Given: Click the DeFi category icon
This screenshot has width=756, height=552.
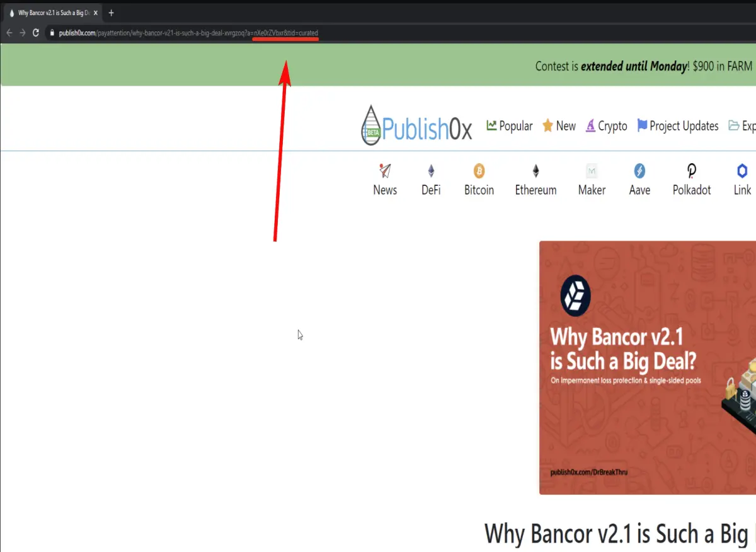Looking at the screenshot, I should tap(432, 171).
